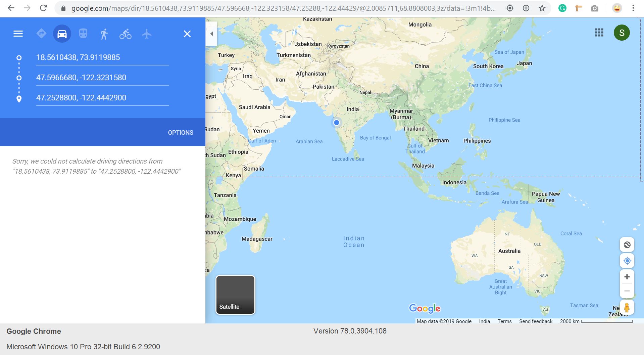Image resolution: width=644 pixels, height=355 pixels.
Task: Click the China map label
Action: point(422,66)
